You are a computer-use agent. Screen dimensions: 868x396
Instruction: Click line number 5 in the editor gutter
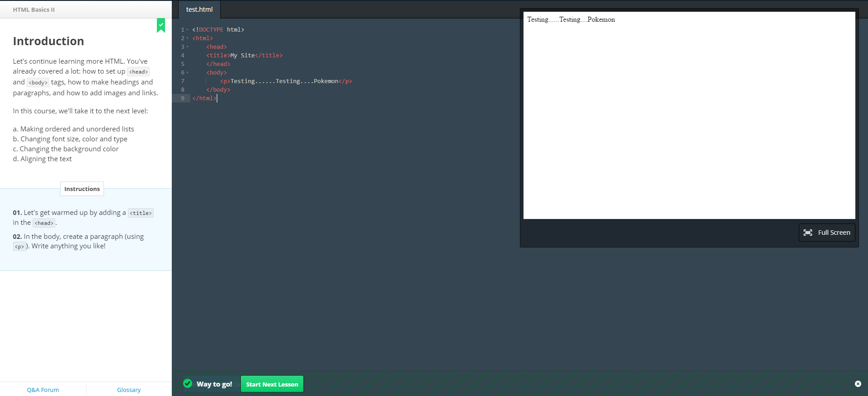(183, 64)
